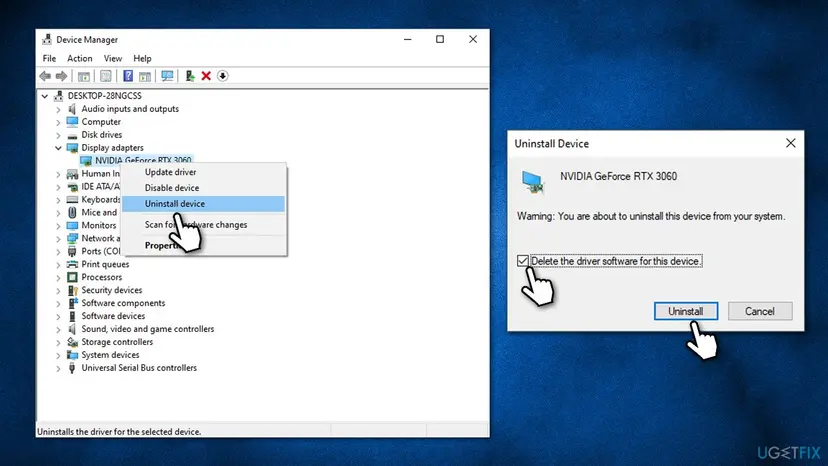
Task: Collapse the DESKTOP-28NGCSS root node
Action: pos(45,96)
